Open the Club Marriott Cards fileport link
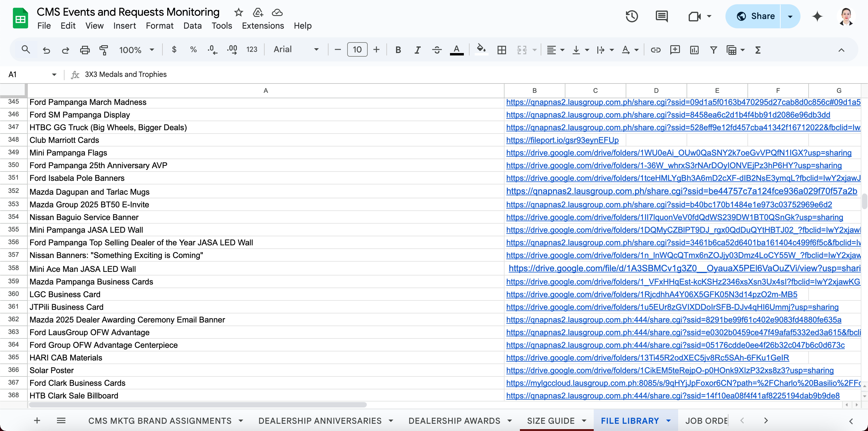This screenshot has height=431, width=868. [562, 140]
